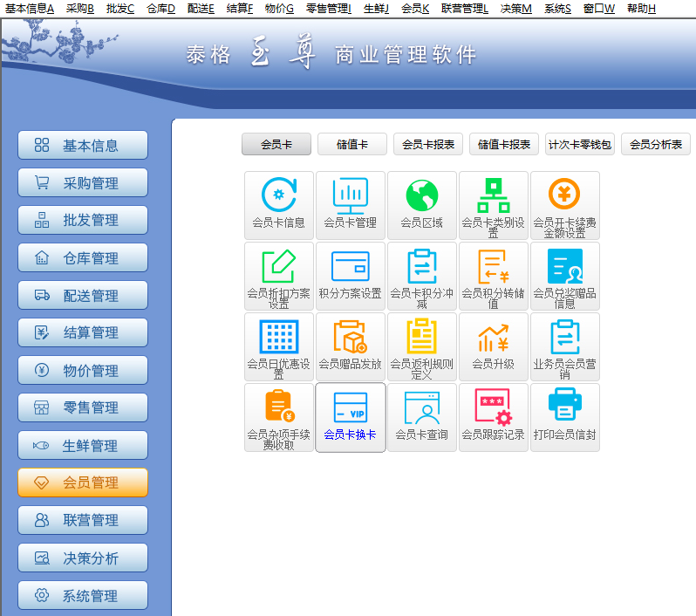Image resolution: width=696 pixels, height=616 pixels.
Task: Go to 零售管理 sidebar section
Action: coord(83,407)
